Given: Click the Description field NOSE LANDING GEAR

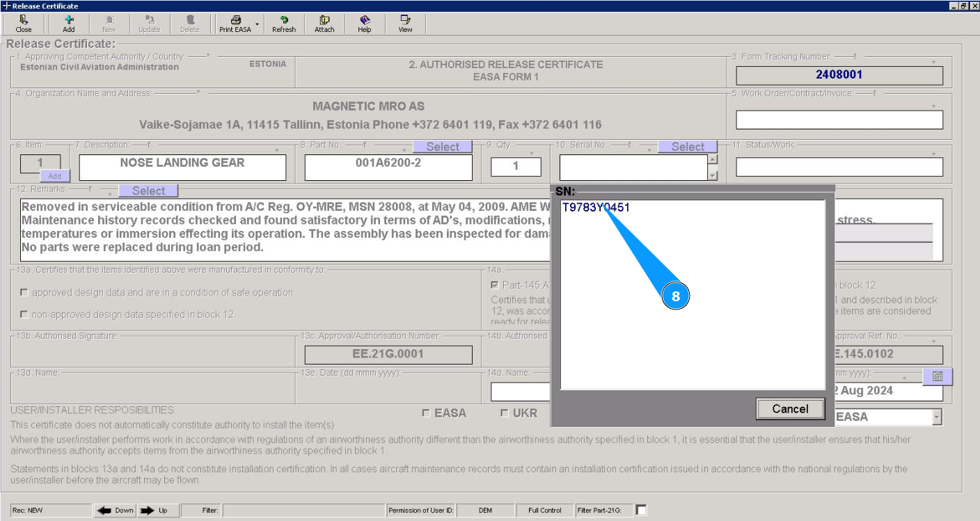Looking at the screenshot, I should [182, 167].
